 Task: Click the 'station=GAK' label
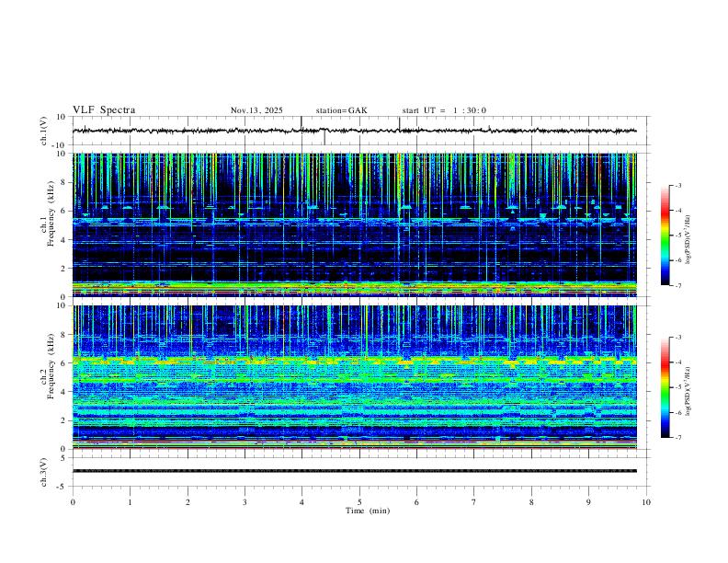341,110
